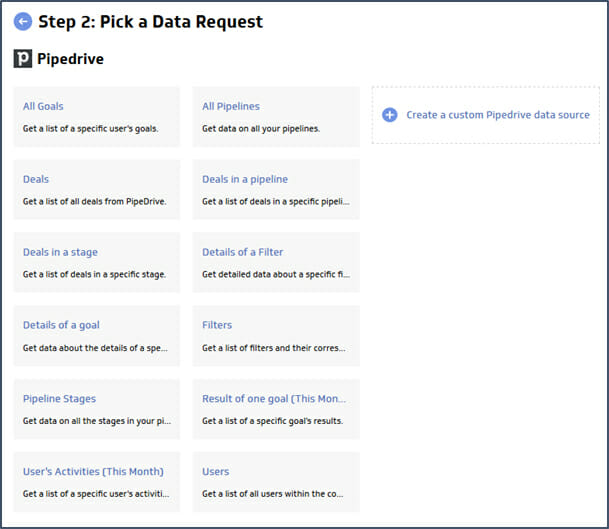Open the Deals in a stage request
The width and height of the screenshot is (609, 529).
coord(97,263)
